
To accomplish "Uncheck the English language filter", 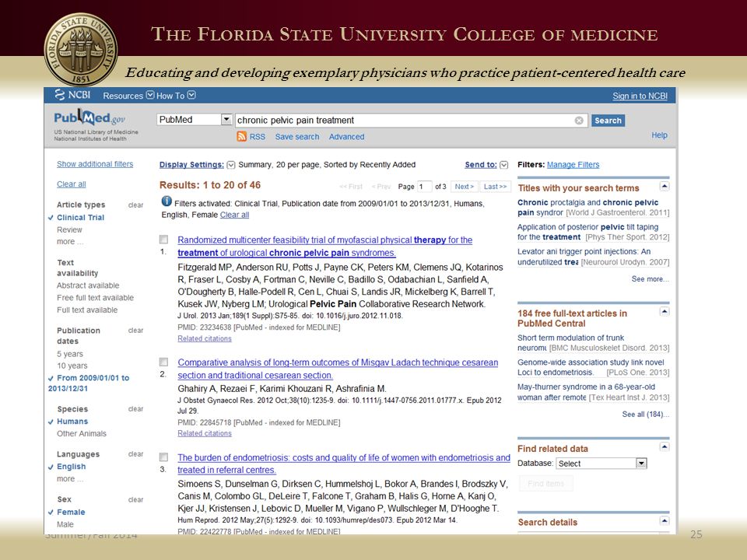I will (x=71, y=467).
